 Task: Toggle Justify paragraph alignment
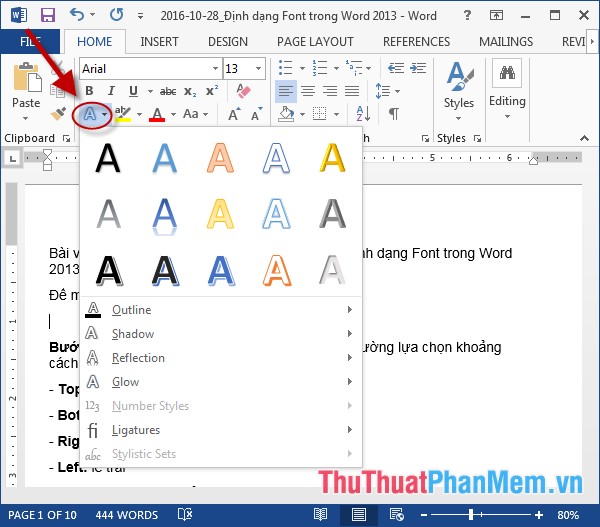point(352,91)
